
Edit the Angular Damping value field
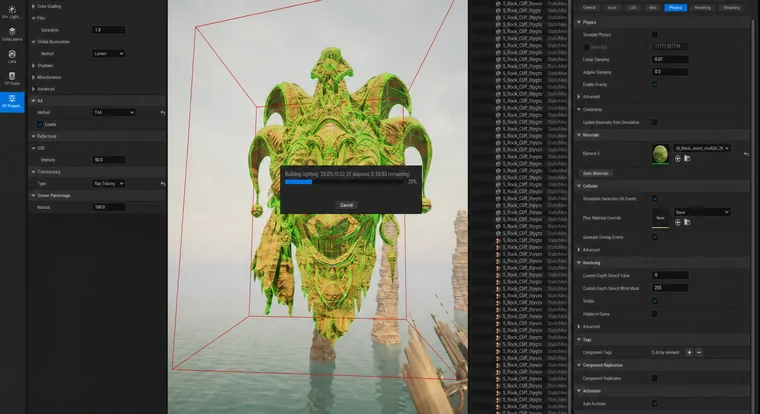pos(670,72)
